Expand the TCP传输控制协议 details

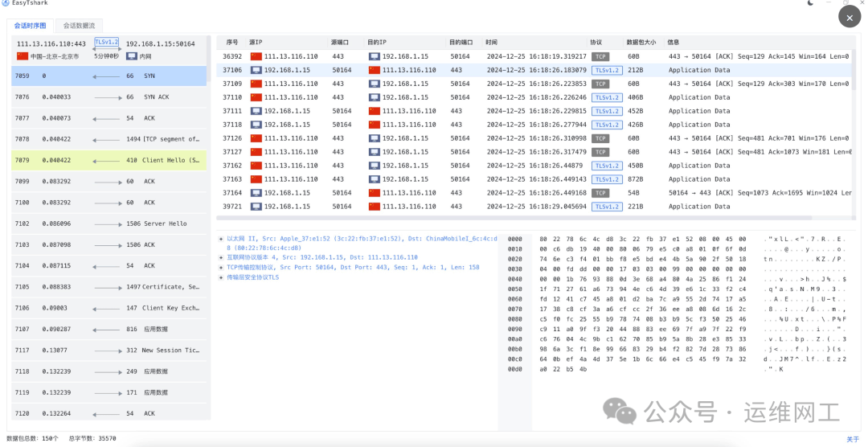click(x=221, y=267)
